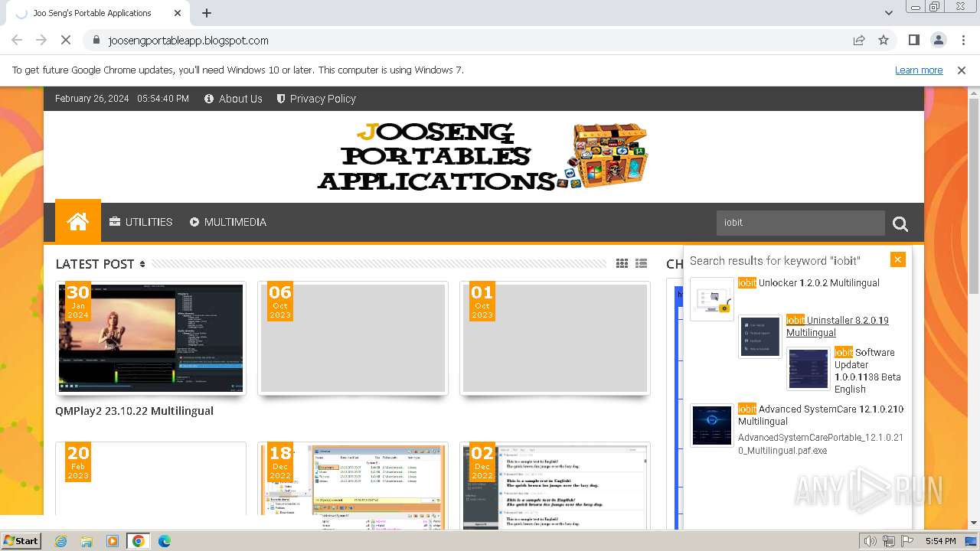Open the Chrome profile avatar

[939, 41]
